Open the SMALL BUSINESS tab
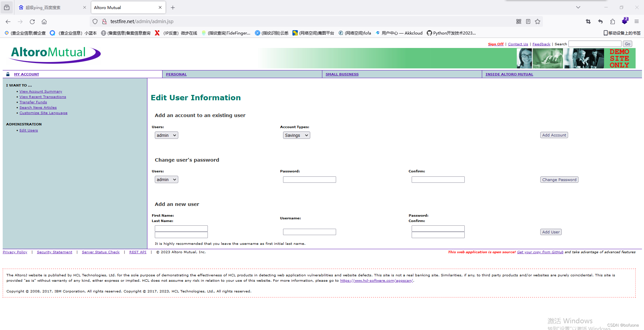The image size is (644, 330). [x=342, y=74]
